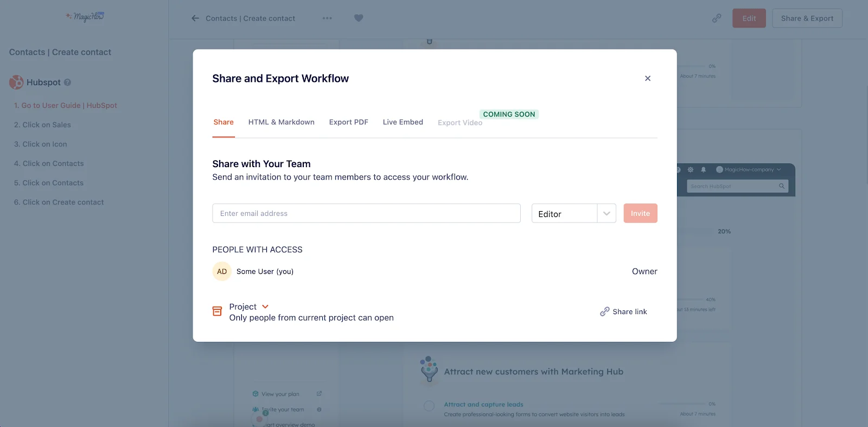Click the help icon next to Hubspot

[68, 82]
